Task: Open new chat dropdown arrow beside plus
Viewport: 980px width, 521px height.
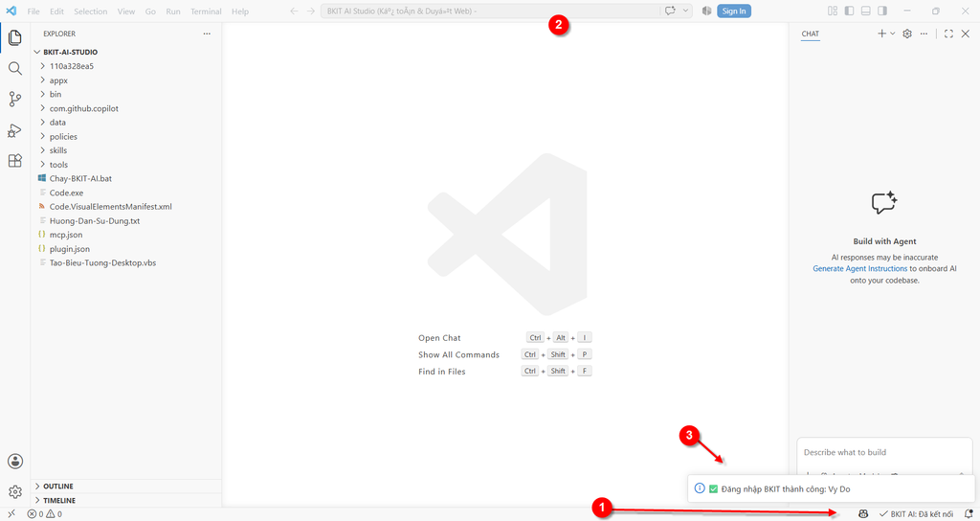Action: coord(893,34)
